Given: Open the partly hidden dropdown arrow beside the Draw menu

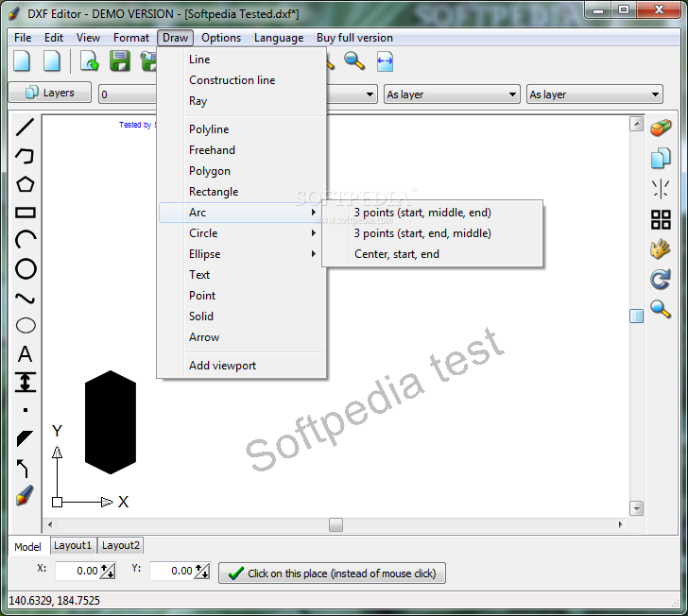Looking at the screenshot, I should (370, 94).
